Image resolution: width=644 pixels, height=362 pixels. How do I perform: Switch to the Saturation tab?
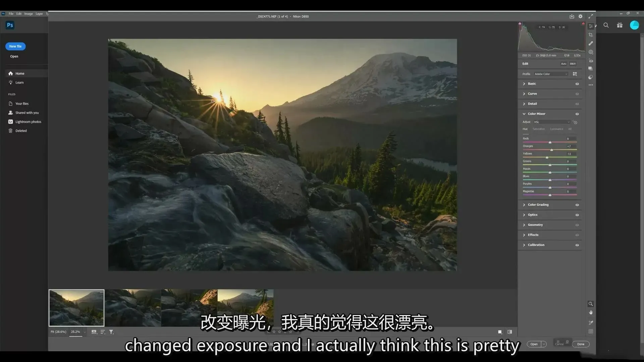539,129
